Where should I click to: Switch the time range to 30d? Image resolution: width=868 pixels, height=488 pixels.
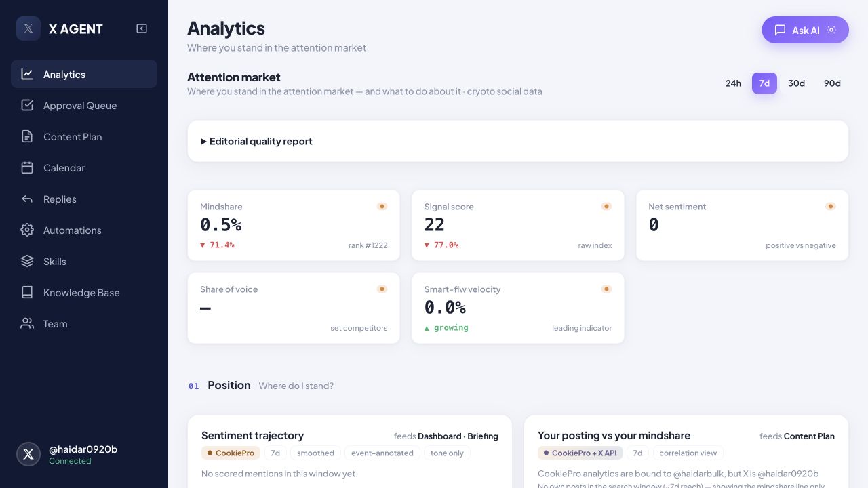click(796, 83)
